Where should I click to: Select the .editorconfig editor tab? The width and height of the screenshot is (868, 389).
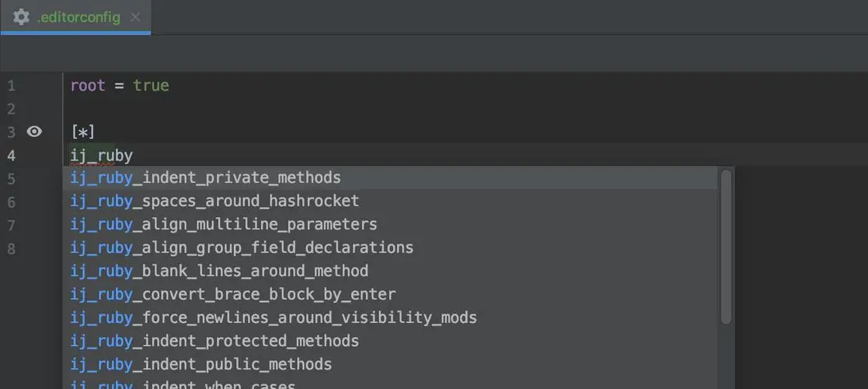[x=76, y=16]
